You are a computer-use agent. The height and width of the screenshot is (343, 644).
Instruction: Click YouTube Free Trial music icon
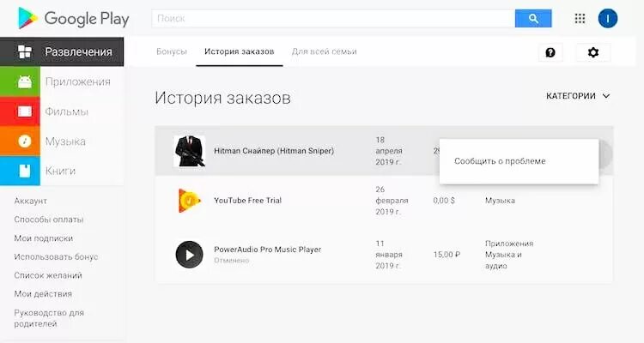tap(190, 201)
